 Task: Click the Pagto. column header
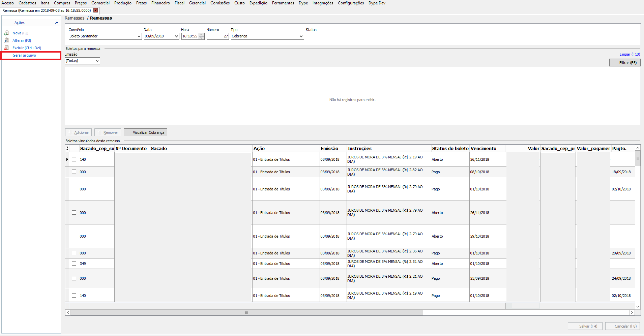point(623,149)
